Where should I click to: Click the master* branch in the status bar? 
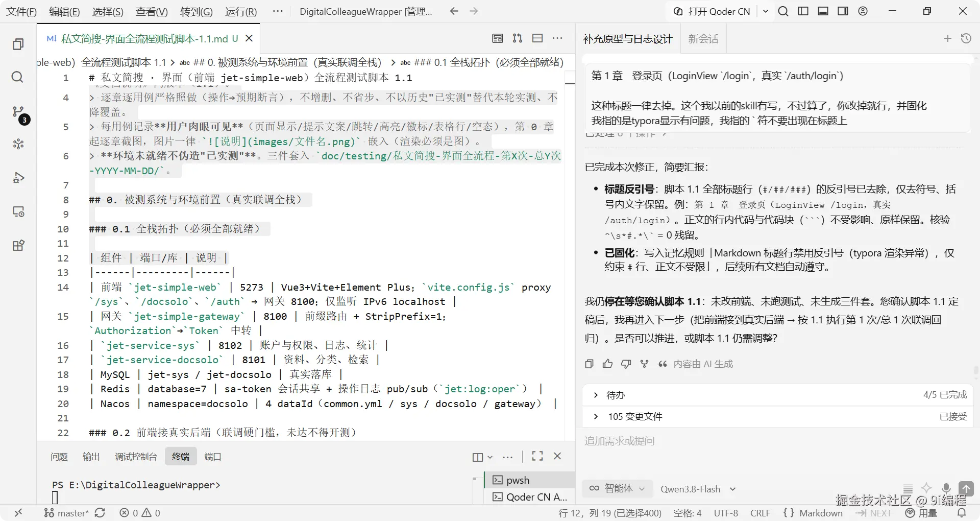pyautogui.click(x=66, y=513)
